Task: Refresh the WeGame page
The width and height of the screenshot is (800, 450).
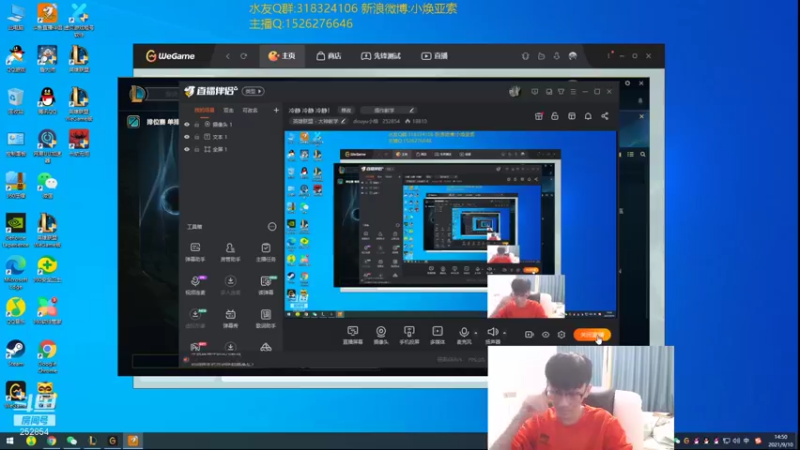Action: [x=243, y=56]
